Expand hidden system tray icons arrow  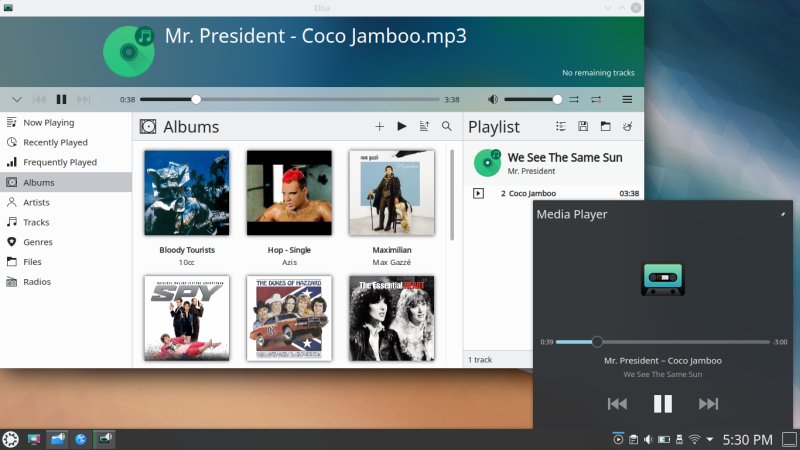click(710, 439)
